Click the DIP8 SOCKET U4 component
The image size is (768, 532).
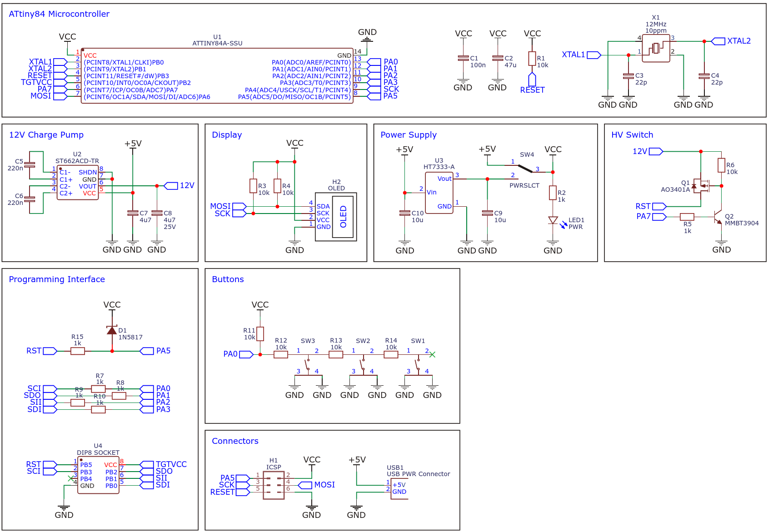point(98,475)
